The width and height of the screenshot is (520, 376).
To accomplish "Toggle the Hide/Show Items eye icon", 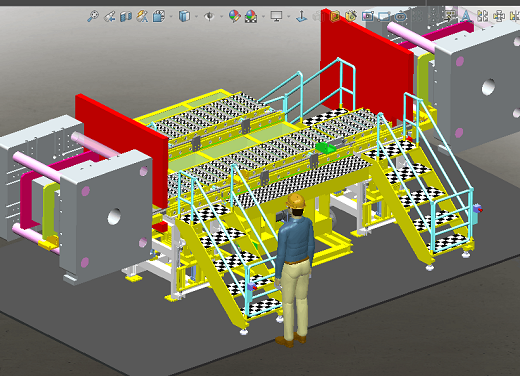I will click(x=209, y=16).
